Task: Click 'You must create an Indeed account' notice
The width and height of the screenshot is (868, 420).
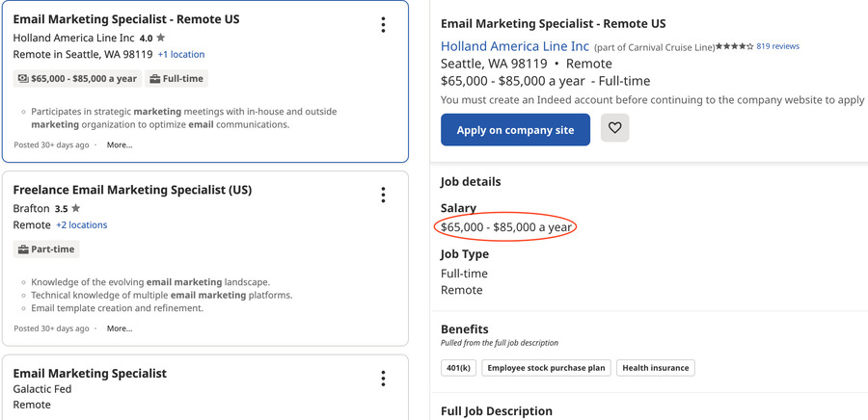Action: (x=653, y=100)
